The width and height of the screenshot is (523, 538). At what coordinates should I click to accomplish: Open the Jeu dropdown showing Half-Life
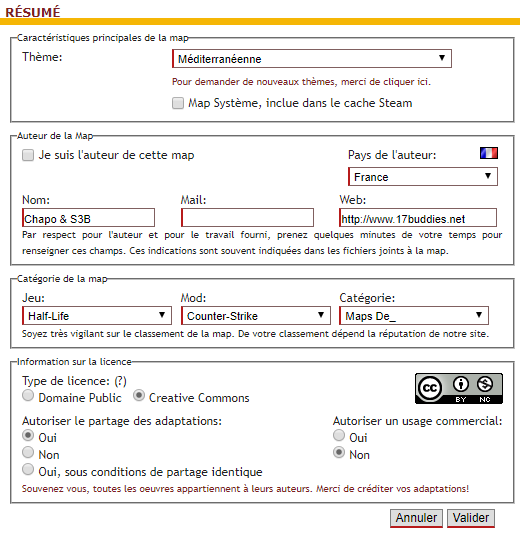(x=97, y=315)
